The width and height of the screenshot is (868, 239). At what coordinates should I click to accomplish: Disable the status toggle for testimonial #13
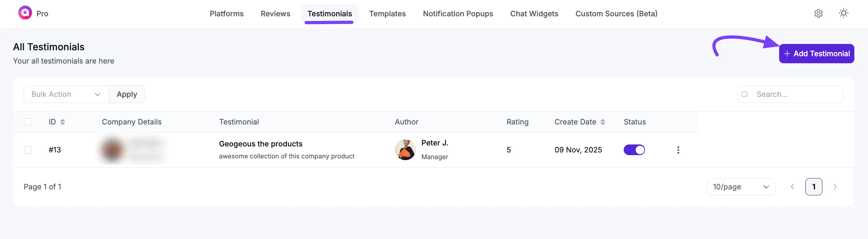click(x=634, y=150)
